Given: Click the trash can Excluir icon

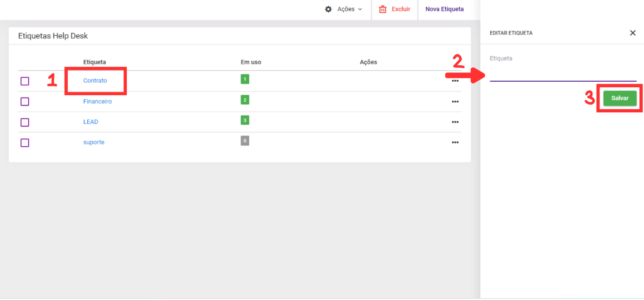Looking at the screenshot, I should click(383, 9).
